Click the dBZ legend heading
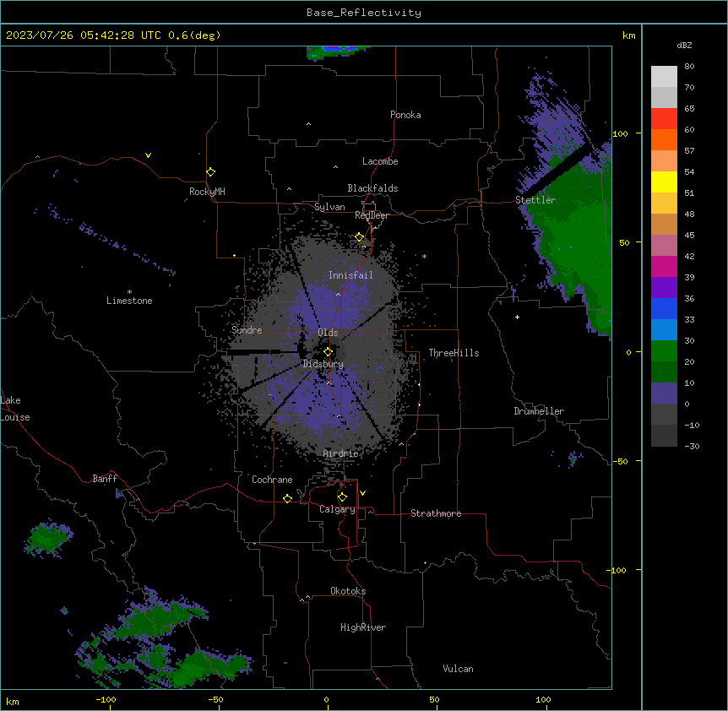Viewport: 728px width, 711px height. click(684, 45)
